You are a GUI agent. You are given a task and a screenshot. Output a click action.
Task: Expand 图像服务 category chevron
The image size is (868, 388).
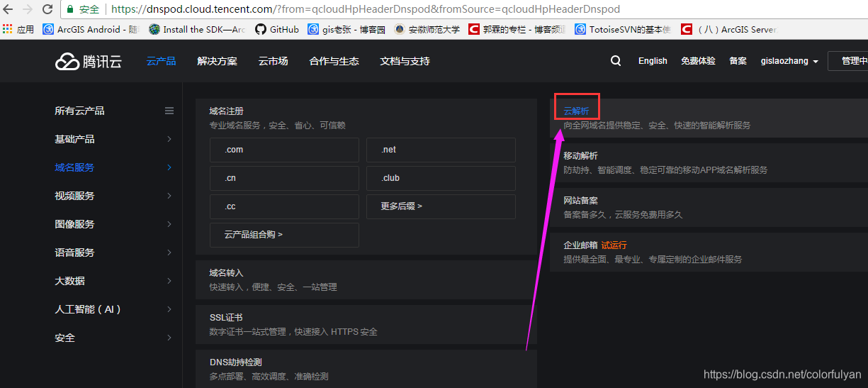click(x=169, y=224)
